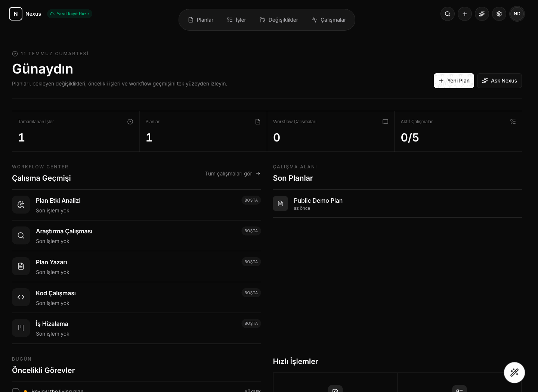538x392 pixels.
Task: Click the Plan Etki Analizi icon
Action: coord(21,205)
